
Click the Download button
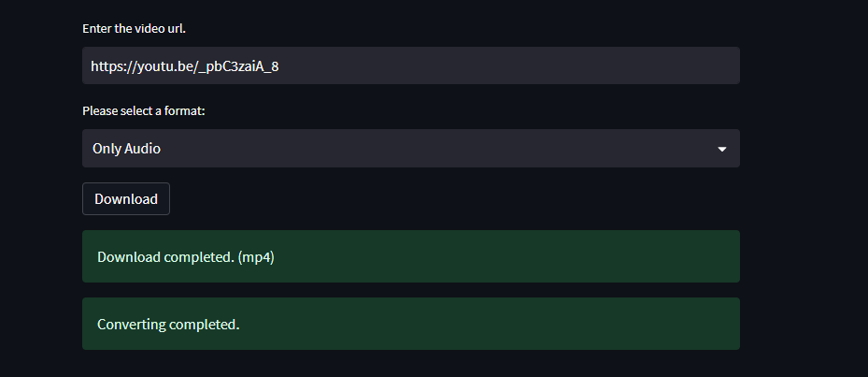coord(126,198)
